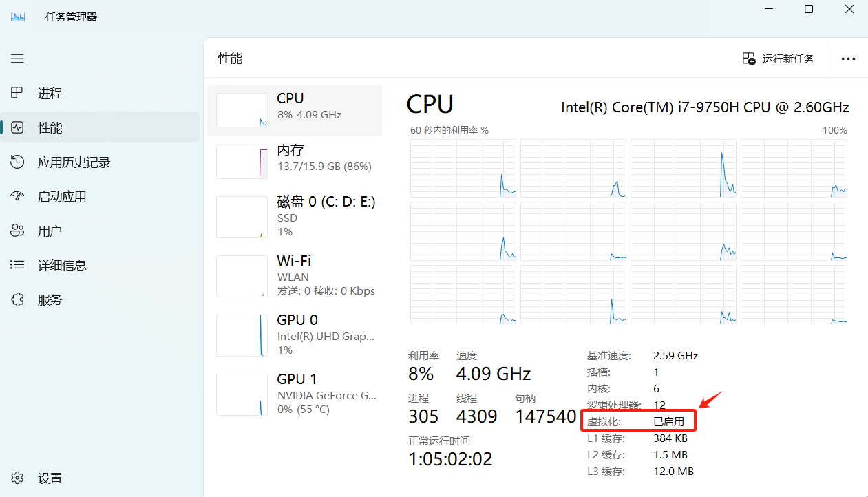868x497 pixels.
Task: Open the GPU 1 NVIDIA entry
Action: click(x=295, y=394)
